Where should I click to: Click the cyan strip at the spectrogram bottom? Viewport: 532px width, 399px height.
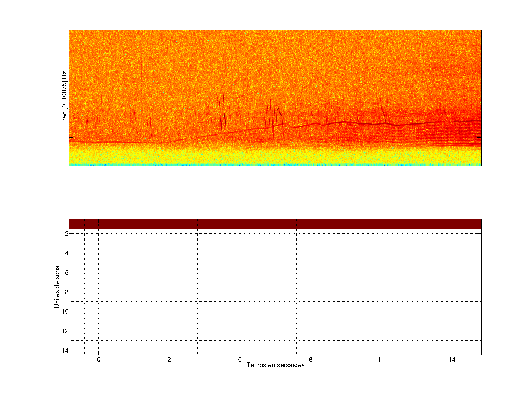275,165
